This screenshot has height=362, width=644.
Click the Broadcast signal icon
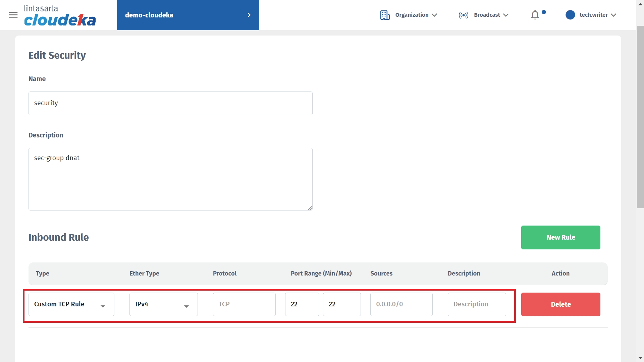(463, 15)
